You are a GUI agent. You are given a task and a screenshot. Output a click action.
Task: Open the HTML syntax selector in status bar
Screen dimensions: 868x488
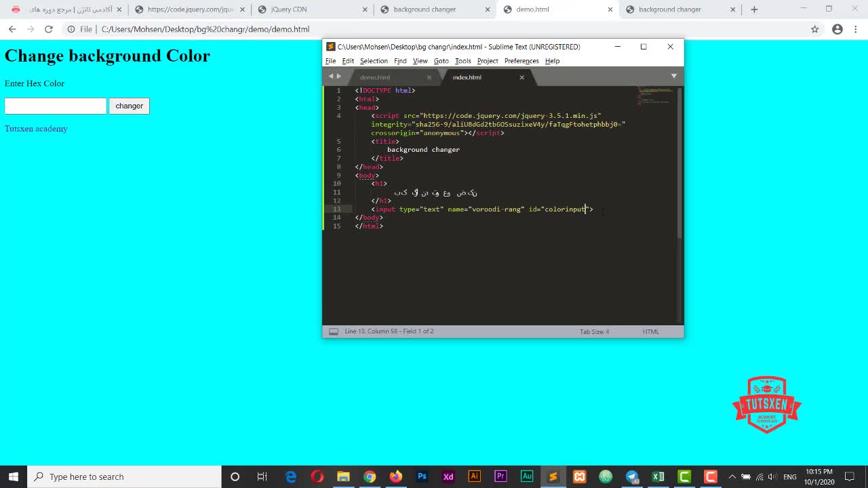point(650,331)
